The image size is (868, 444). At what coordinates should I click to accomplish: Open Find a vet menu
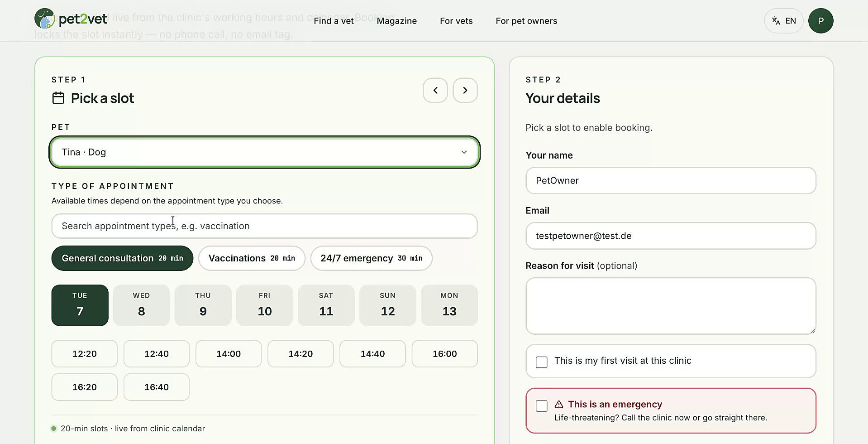point(334,21)
